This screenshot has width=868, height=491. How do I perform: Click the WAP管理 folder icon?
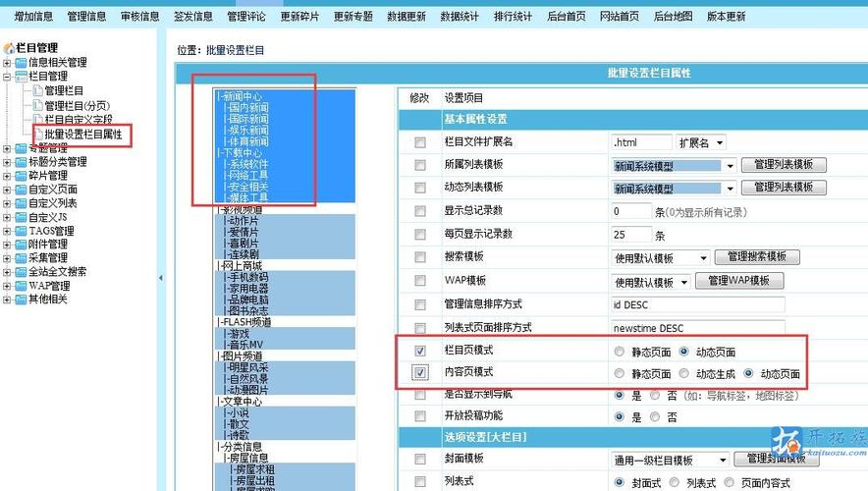pos(21,286)
